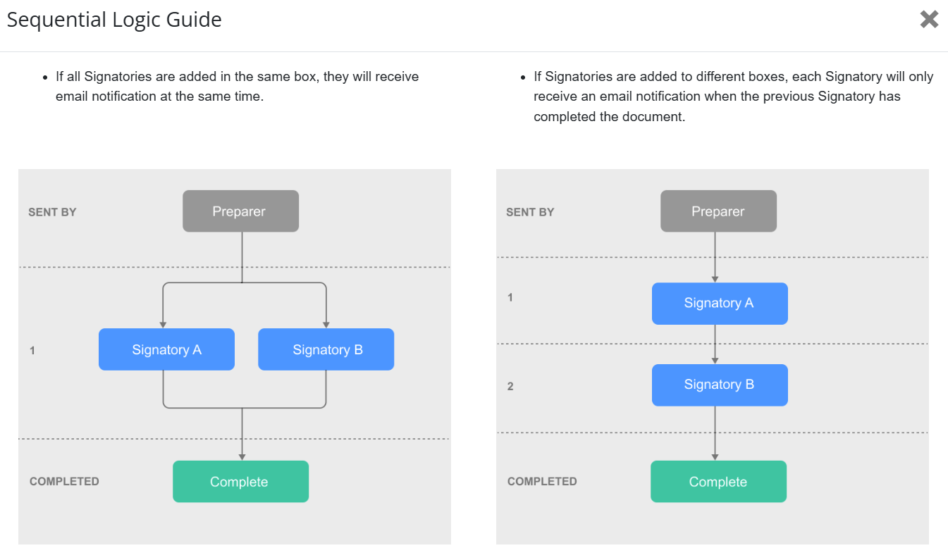Click the left SENT BY label
This screenshot has width=948, height=560.
pyautogui.click(x=52, y=212)
